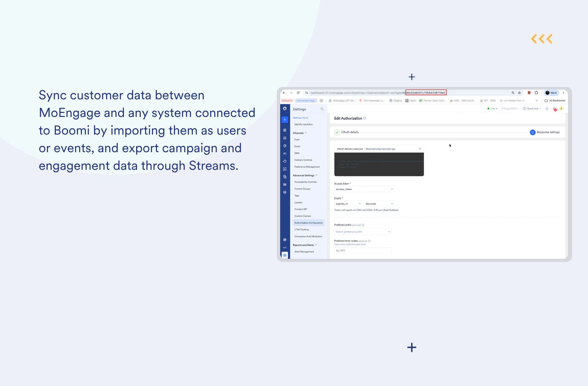Open the bar chart analytics sidebar icon
The height and width of the screenshot is (386, 588).
(285, 138)
